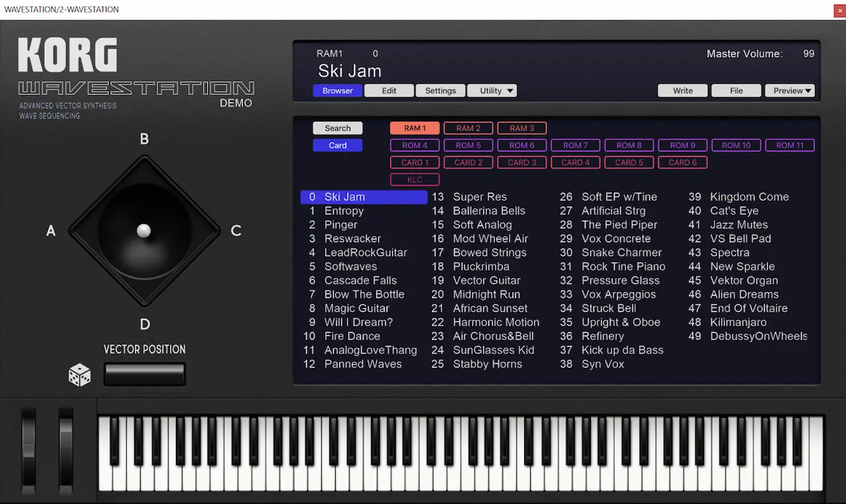Select the ROM 6 bank

pyautogui.click(x=522, y=145)
